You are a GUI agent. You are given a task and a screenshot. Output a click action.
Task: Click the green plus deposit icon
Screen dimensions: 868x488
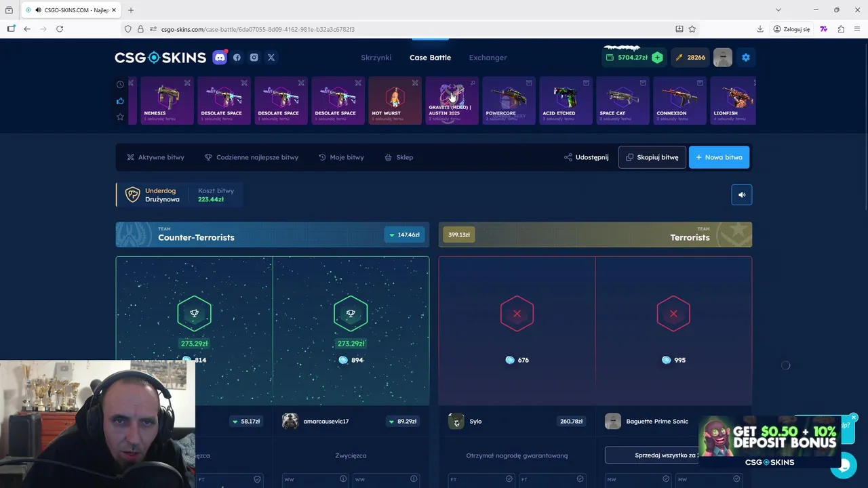[x=657, y=58]
